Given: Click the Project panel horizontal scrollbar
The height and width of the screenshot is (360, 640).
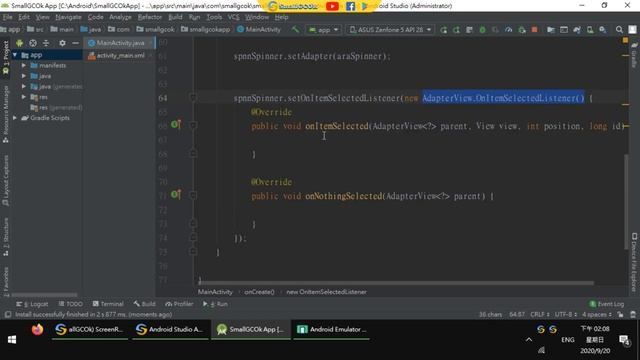Looking at the screenshot, I should click(44, 295).
